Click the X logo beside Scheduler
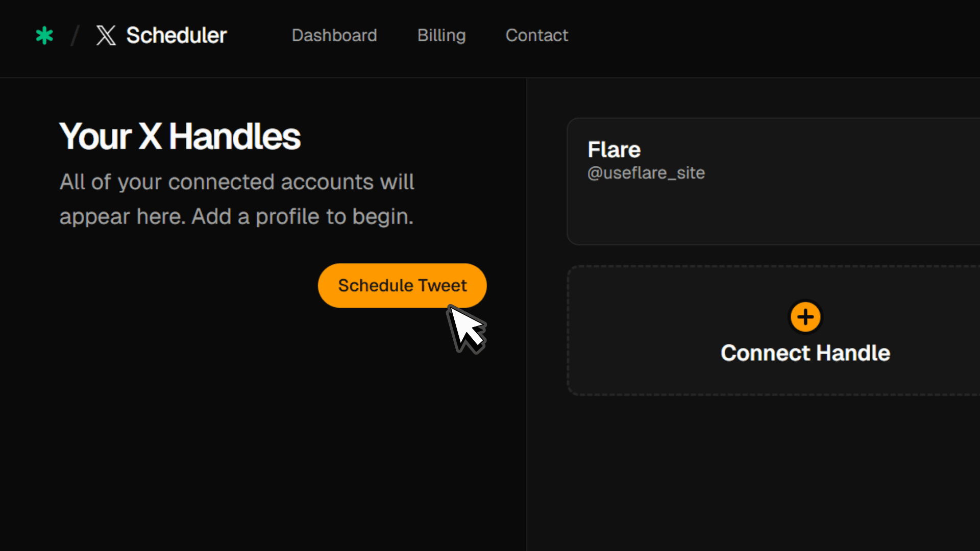The width and height of the screenshot is (980, 551). click(x=106, y=36)
